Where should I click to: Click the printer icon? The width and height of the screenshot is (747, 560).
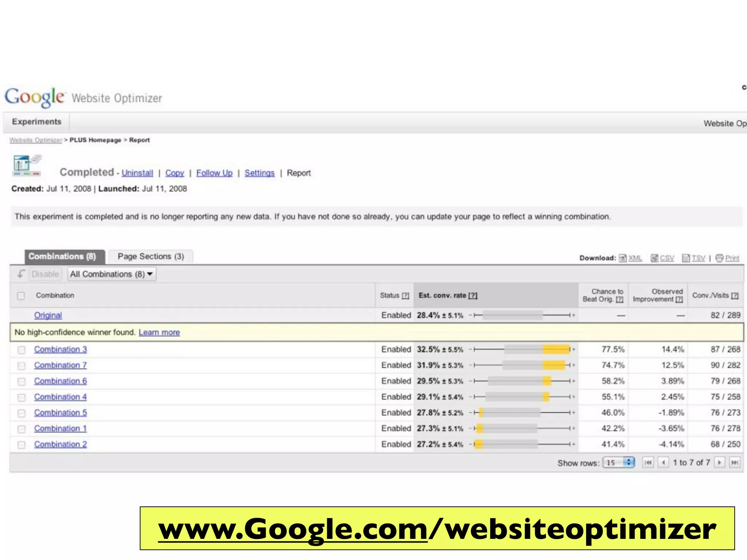(x=719, y=258)
